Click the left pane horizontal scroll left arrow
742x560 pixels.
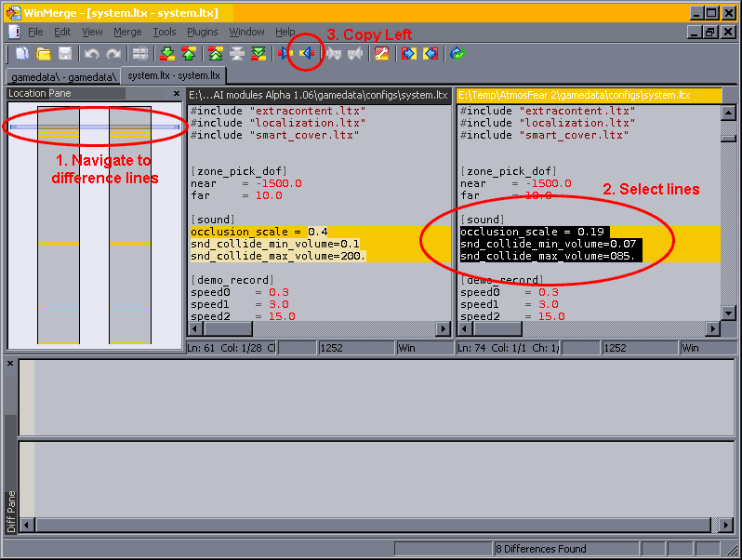coord(195,328)
